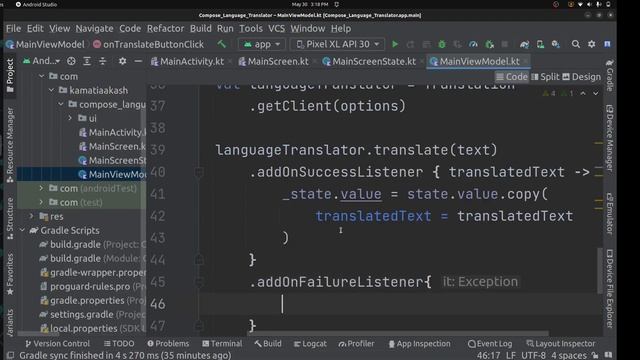The width and height of the screenshot is (640, 360).
Task: Toggle Device File Explorer on right
Action: pyautogui.click(x=609, y=289)
